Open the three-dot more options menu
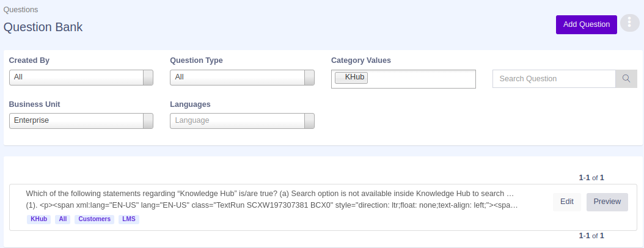 [629, 23]
